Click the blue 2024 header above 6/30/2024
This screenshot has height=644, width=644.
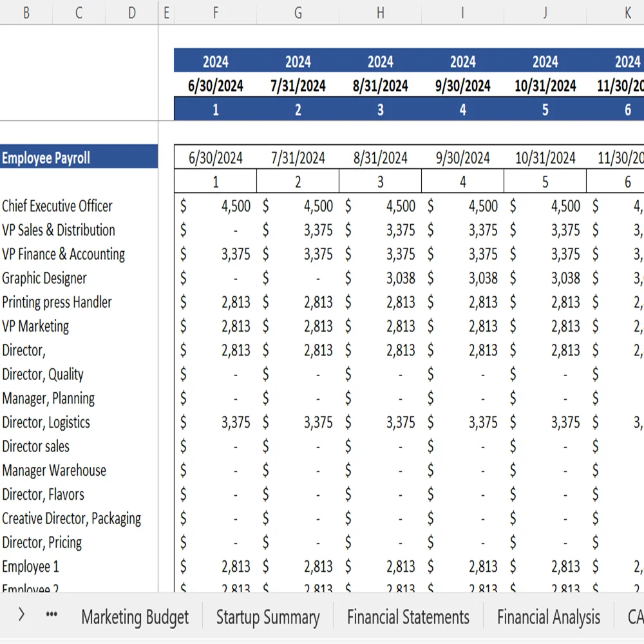(x=215, y=61)
